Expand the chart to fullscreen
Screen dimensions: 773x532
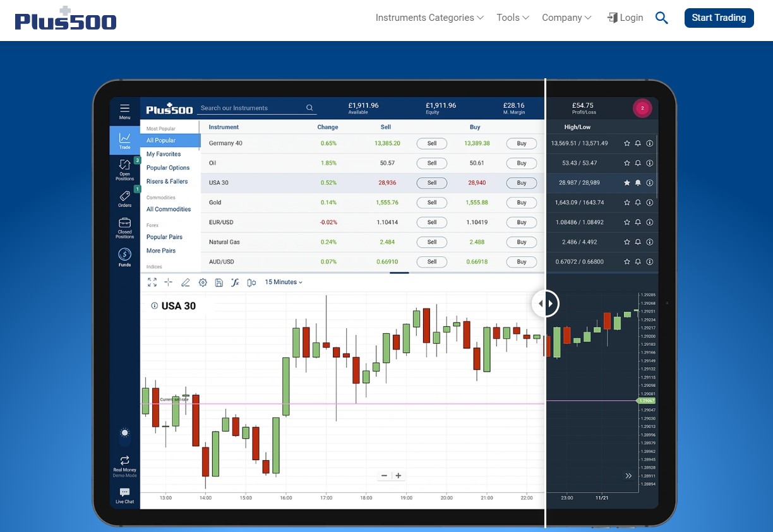[152, 282]
